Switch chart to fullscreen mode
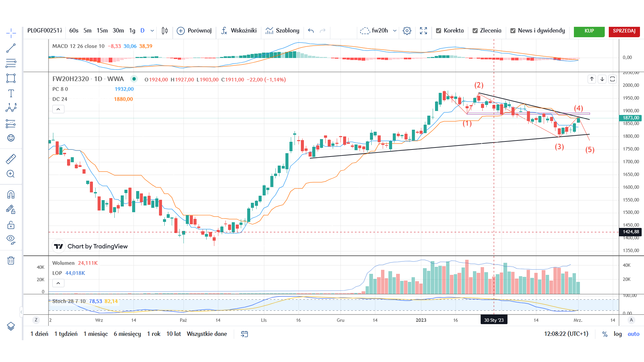 [x=423, y=31]
